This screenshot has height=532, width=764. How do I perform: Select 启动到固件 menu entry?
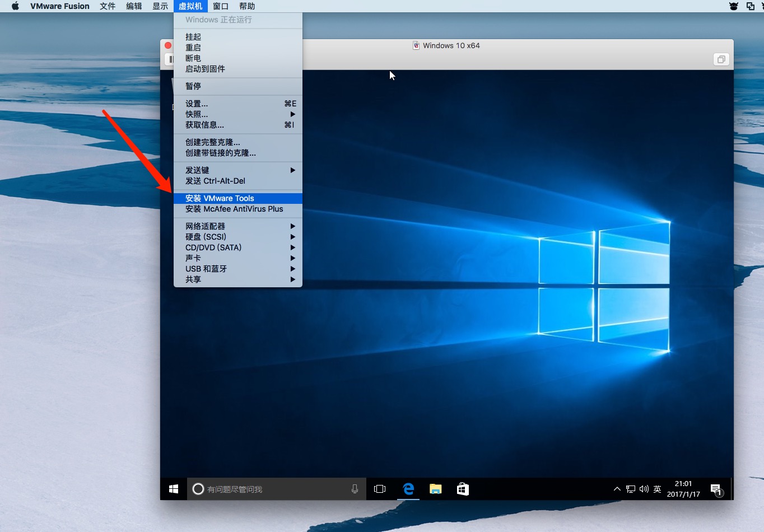(x=238, y=69)
